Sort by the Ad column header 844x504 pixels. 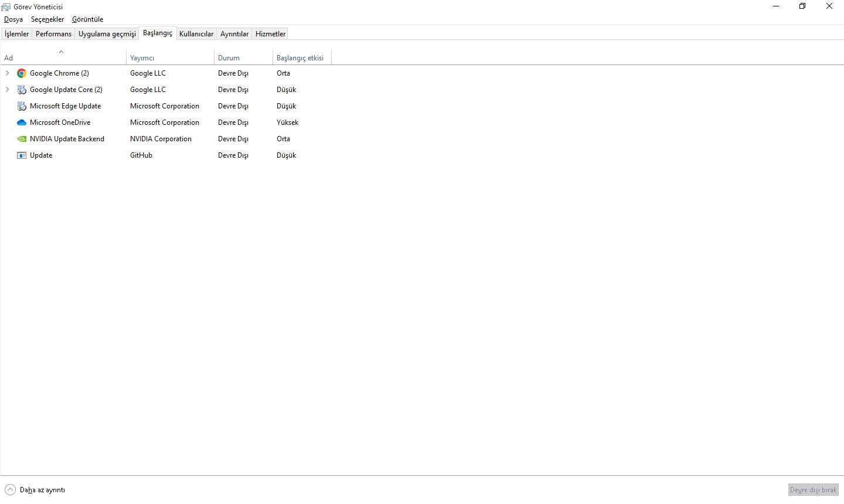pos(63,57)
